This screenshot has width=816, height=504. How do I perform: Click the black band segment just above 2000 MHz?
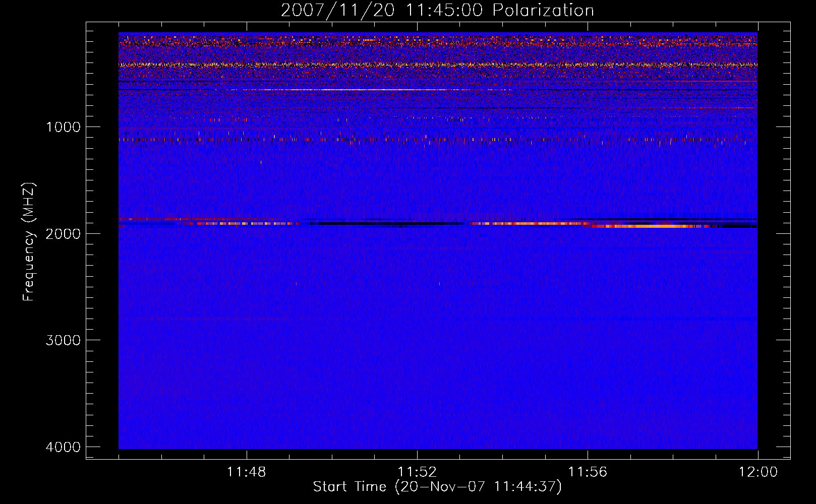tap(383, 223)
